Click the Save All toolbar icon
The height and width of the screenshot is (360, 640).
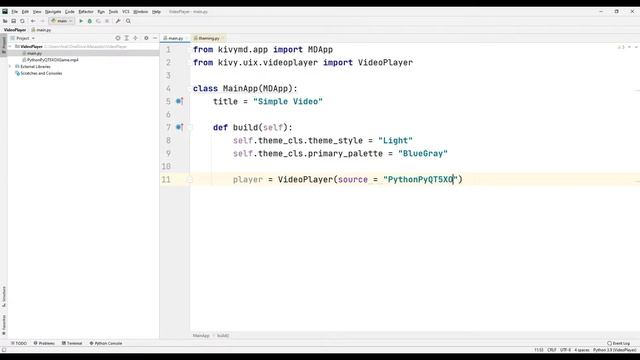click(13, 21)
